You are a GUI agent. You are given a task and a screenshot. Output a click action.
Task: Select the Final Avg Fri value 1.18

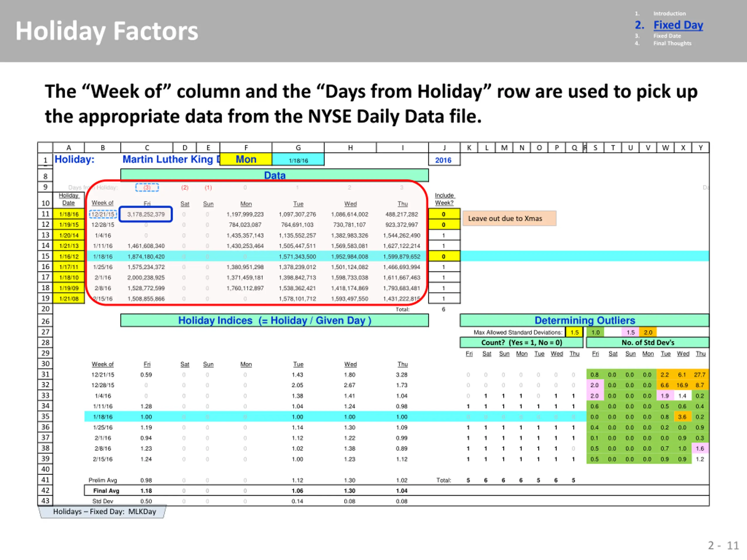click(146, 491)
